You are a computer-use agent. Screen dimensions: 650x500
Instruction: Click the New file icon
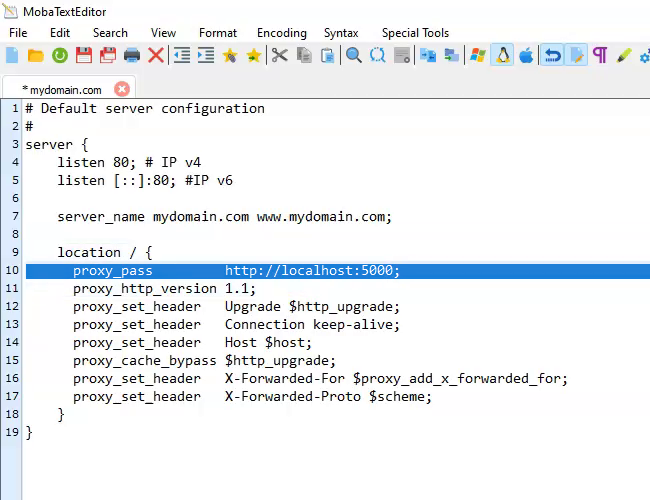12,55
